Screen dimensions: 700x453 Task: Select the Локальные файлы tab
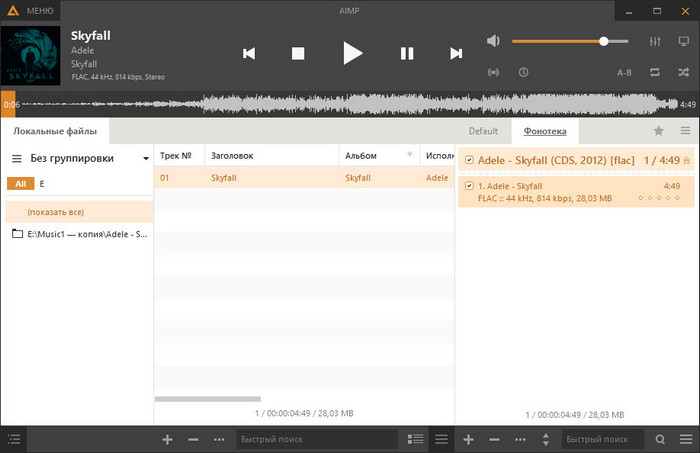[55, 131]
